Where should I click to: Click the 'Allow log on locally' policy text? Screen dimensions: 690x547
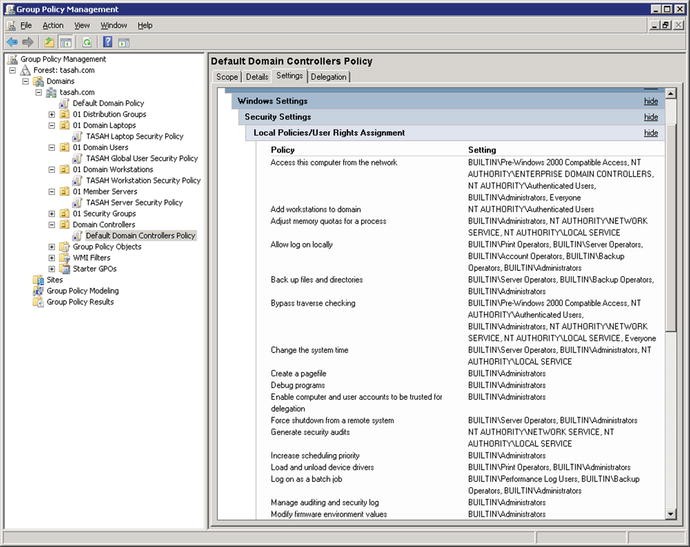pos(301,245)
